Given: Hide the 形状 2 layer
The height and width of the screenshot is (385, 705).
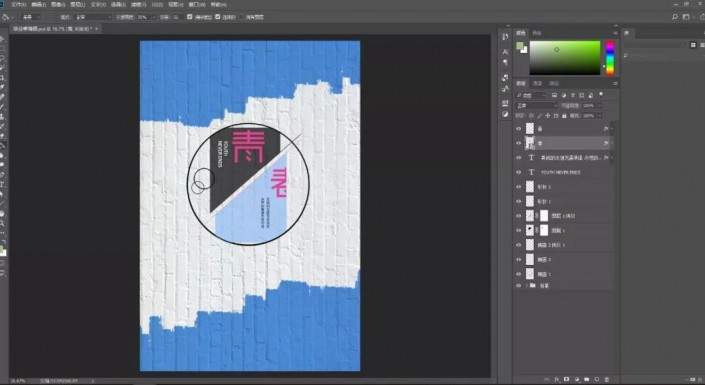Looking at the screenshot, I should [518, 187].
